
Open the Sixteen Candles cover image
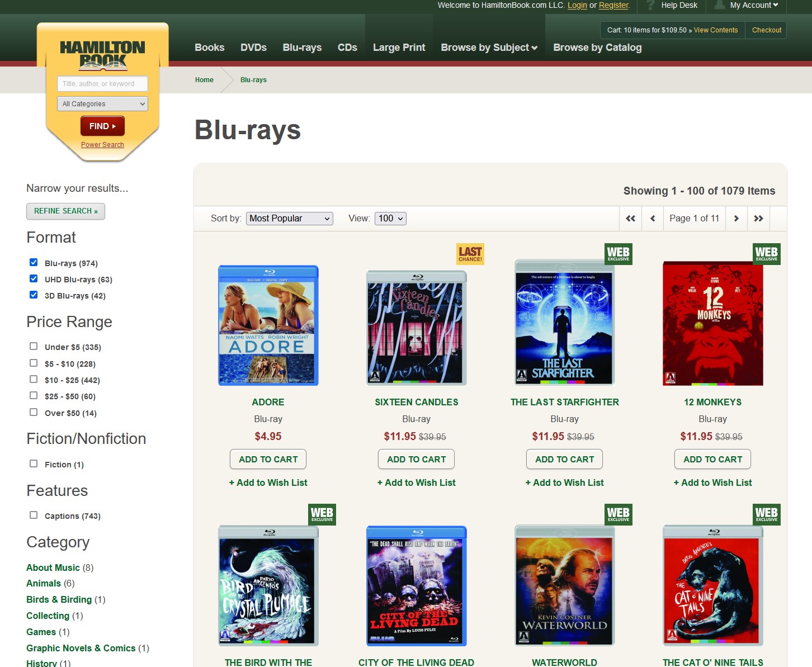pyautogui.click(x=417, y=328)
